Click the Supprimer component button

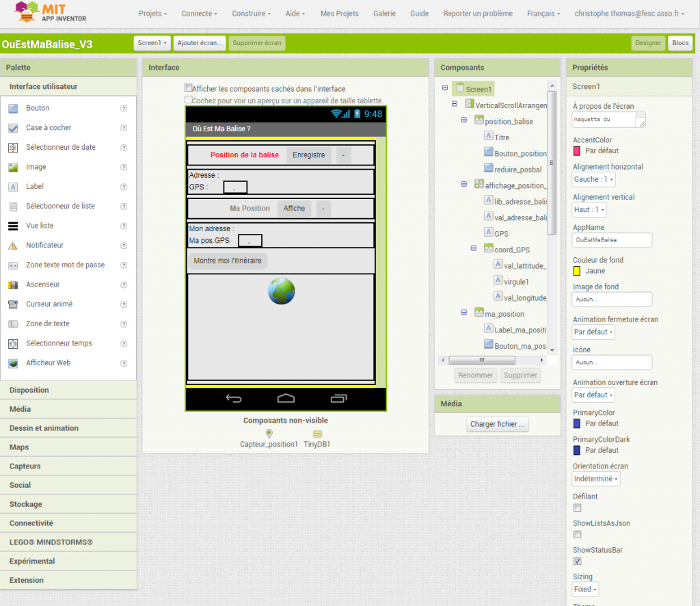tap(520, 376)
